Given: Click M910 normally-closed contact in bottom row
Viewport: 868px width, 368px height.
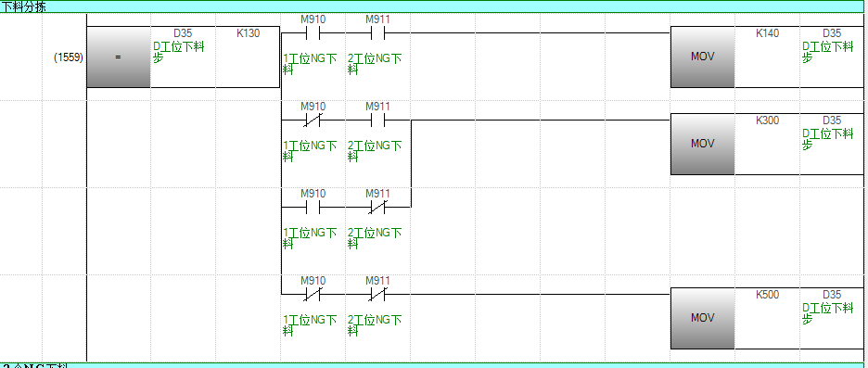Looking at the screenshot, I should point(313,295).
